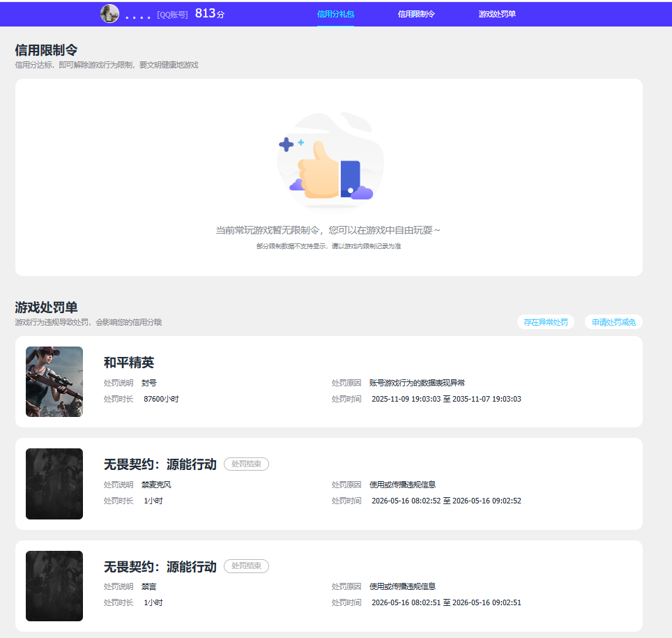Click 无畏契约 title in the 禁麦克风 card
The image size is (672, 638).
[x=160, y=464]
